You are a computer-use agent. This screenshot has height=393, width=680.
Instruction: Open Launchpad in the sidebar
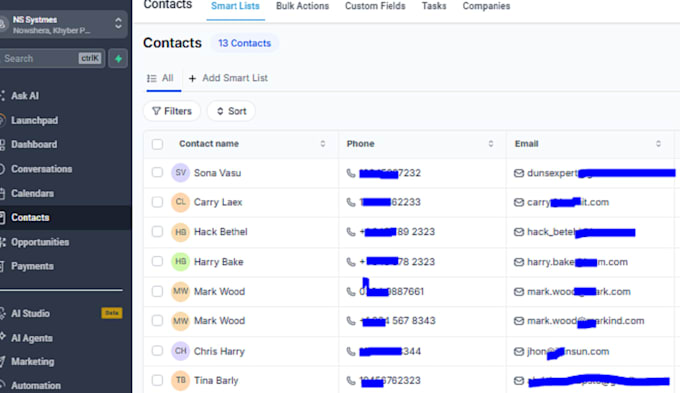click(34, 120)
